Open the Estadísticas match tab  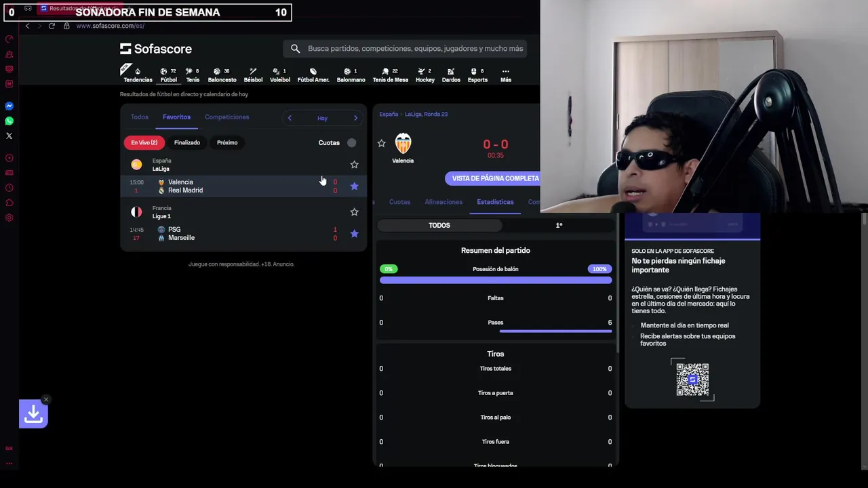coord(495,202)
